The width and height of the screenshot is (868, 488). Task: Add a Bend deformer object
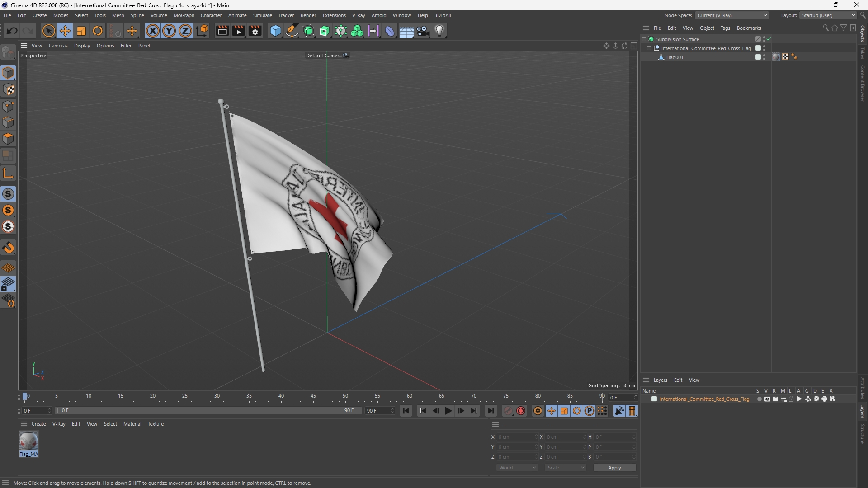click(390, 31)
